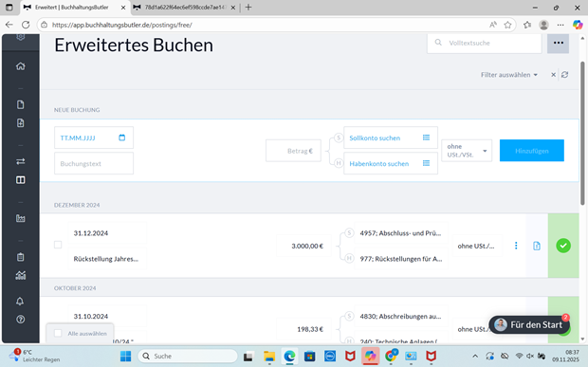Viewport: 588px width, 367px height.
Task: Open the transactions arrows icon in sidebar
Action: click(21, 161)
